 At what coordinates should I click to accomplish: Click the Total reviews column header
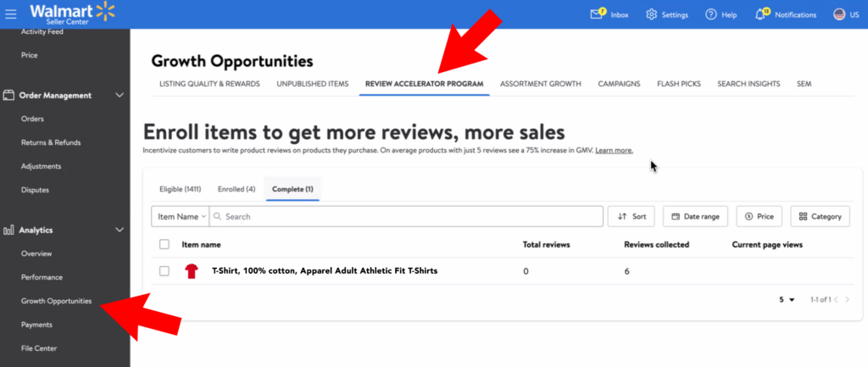point(547,244)
